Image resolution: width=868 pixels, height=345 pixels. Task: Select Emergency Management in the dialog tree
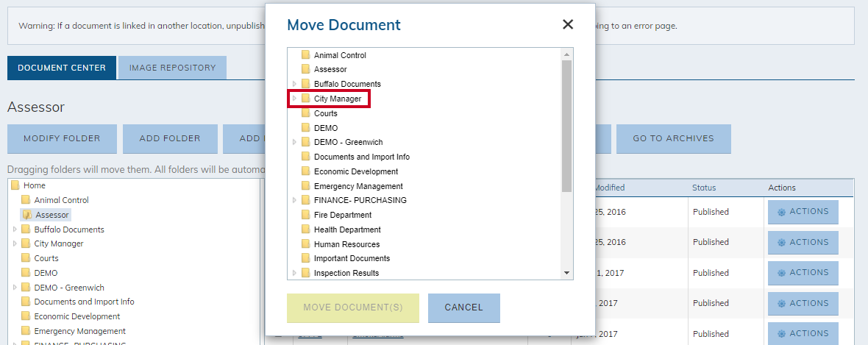[x=358, y=186]
